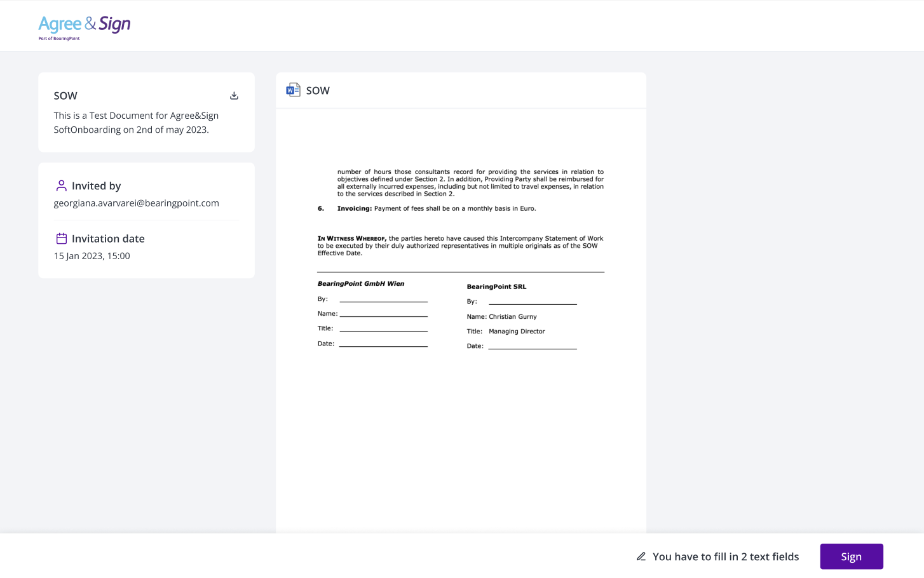Click the Word document icon beside SOW
The width and height of the screenshot is (924, 578).
[x=293, y=90]
